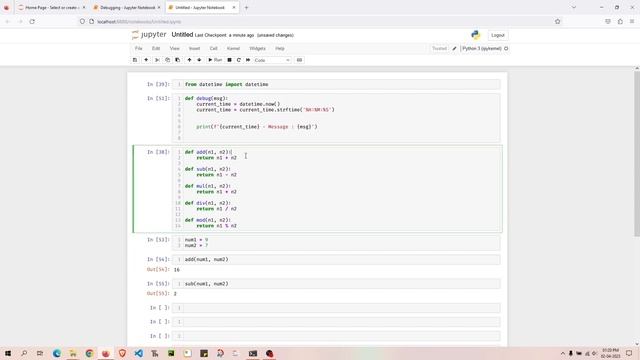This screenshot has height=360, width=640.
Task: Show hidden system tray icons
Action: [562, 353]
